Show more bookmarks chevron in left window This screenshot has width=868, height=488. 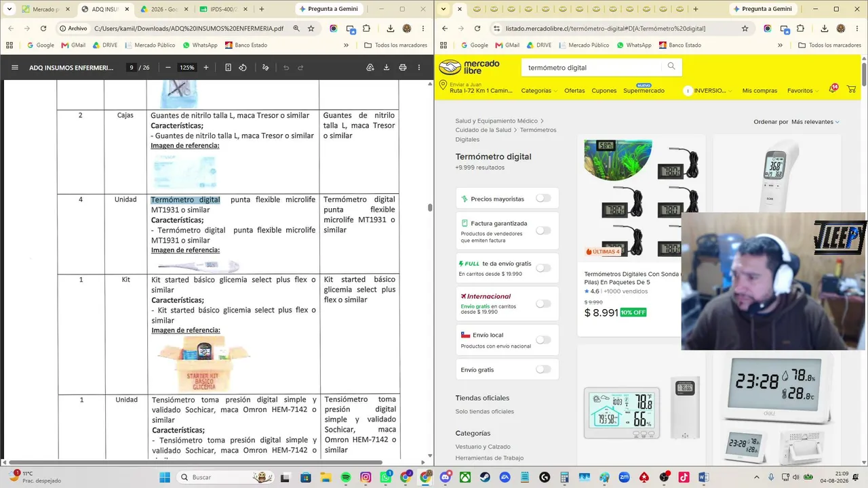click(x=346, y=45)
